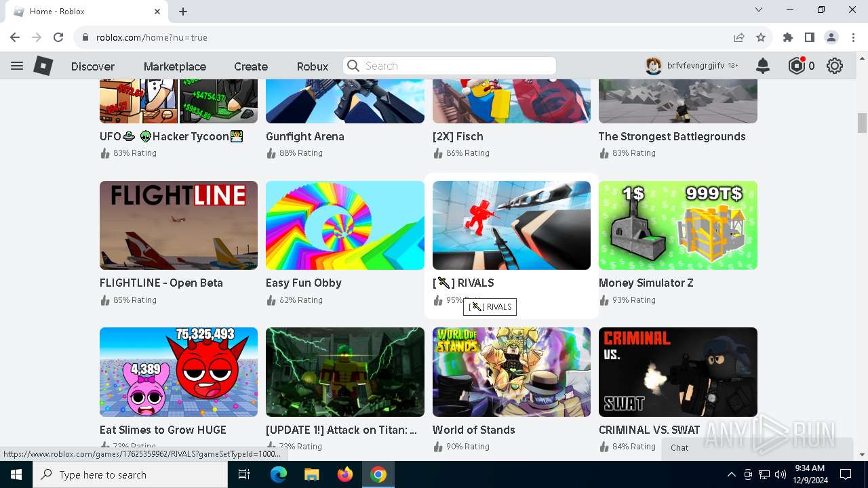Viewport: 868px width, 488px height.
Task: Click the World of Stands title
Action: (x=474, y=430)
